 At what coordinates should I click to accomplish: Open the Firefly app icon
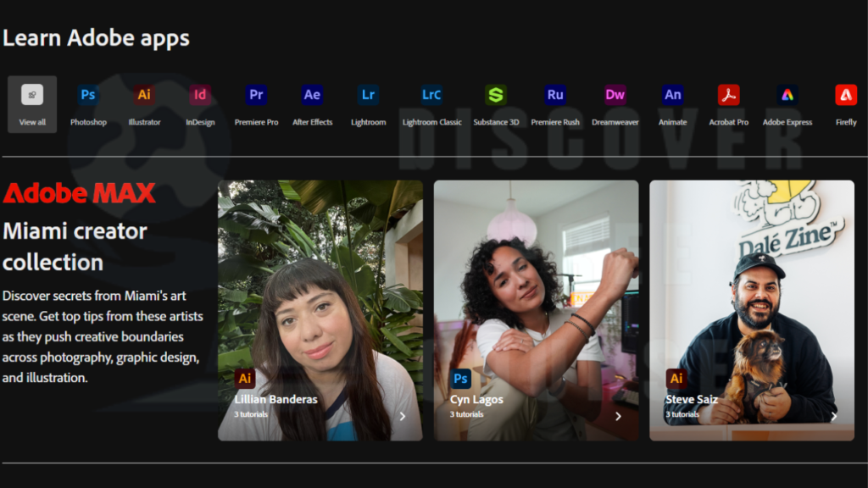tap(846, 95)
